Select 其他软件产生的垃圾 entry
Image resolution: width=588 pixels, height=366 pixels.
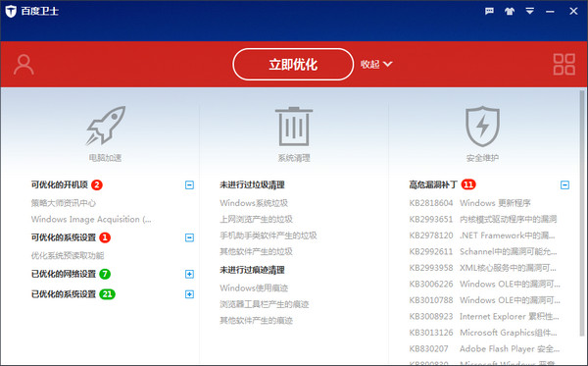click(x=256, y=251)
